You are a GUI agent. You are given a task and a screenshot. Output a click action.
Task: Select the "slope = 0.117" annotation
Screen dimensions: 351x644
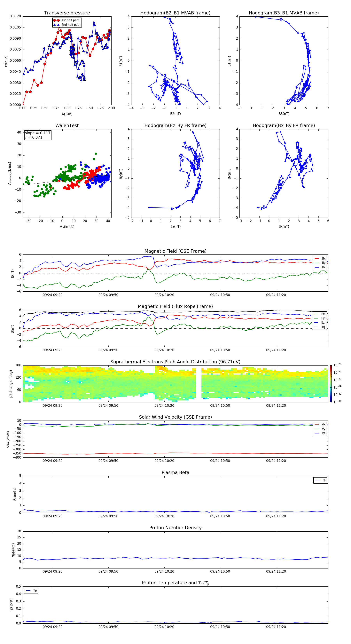click(x=38, y=133)
